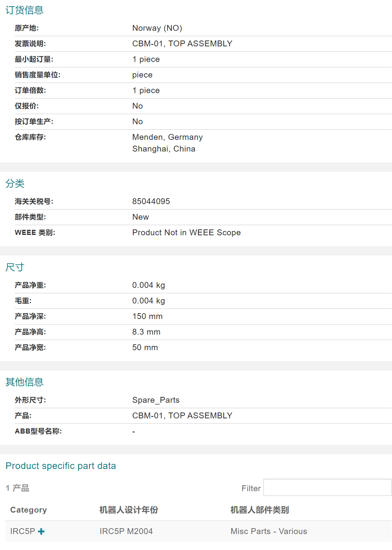Click the Menden, Germany warehouse entry
Screen dimensions: 392x550
point(167,137)
